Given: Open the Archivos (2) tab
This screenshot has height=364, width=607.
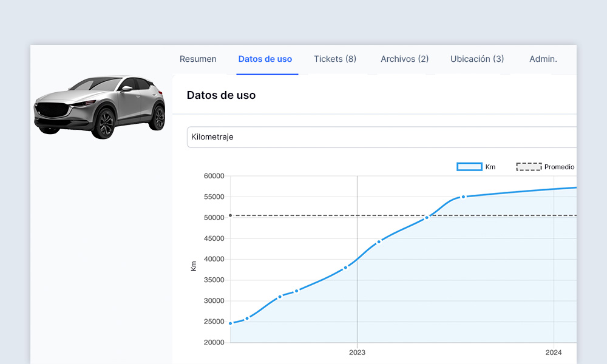Looking at the screenshot, I should point(404,59).
